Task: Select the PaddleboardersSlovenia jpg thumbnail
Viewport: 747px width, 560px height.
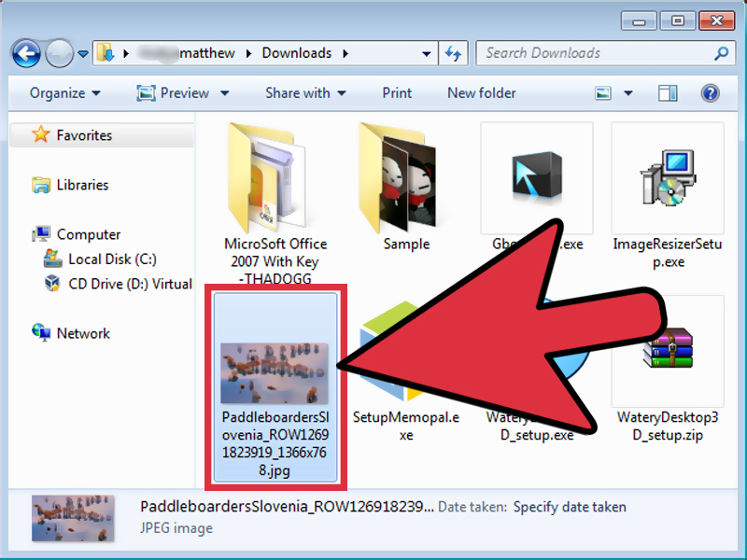Action: point(275,373)
